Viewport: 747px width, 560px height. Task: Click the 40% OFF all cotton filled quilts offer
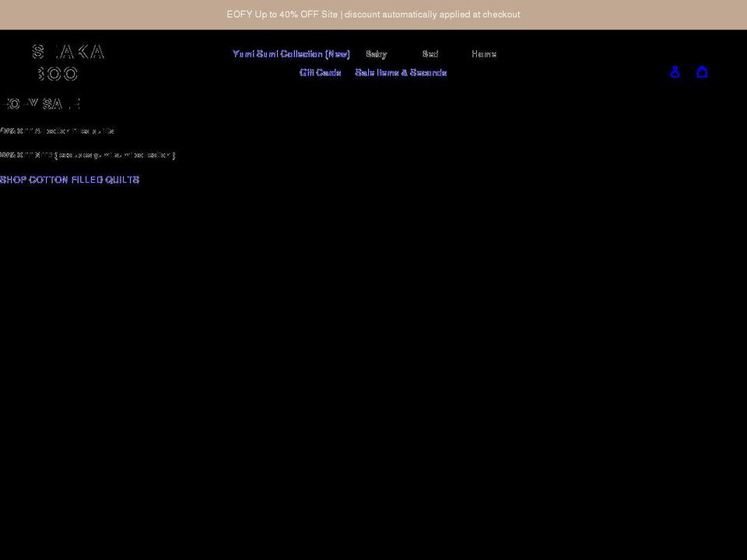57,131
